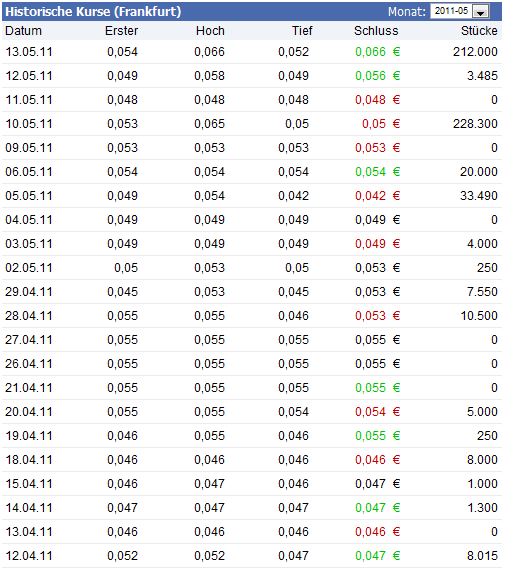The width and height of the screenshot is (506, 569).
Task: Click the 2011-05 month selection field
Action: click(460, 11)
